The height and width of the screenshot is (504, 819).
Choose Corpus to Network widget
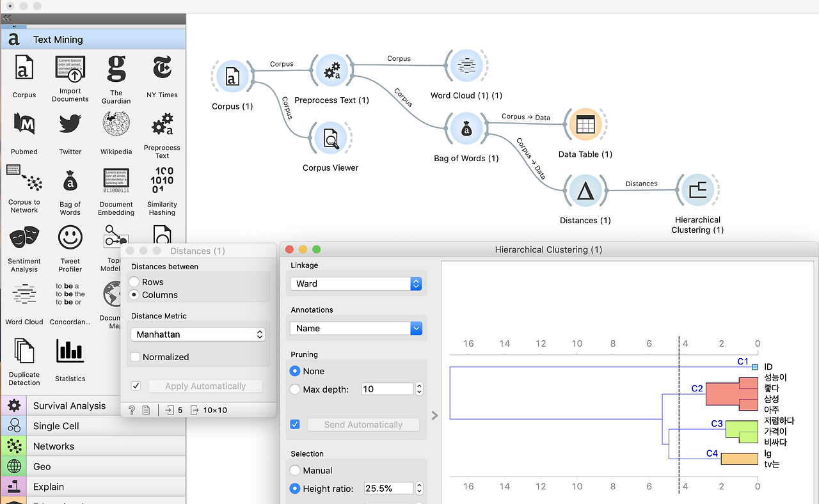point(24,189)
